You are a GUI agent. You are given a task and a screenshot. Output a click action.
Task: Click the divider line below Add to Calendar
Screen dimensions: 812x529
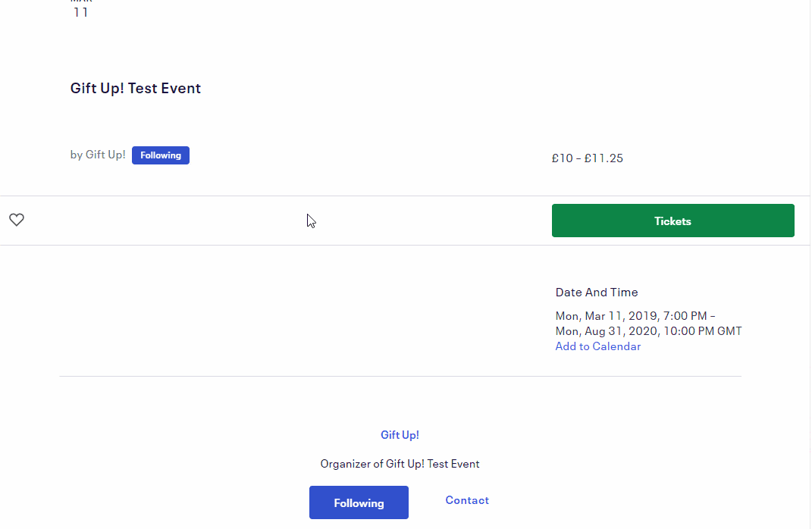[x=400, y=377]
